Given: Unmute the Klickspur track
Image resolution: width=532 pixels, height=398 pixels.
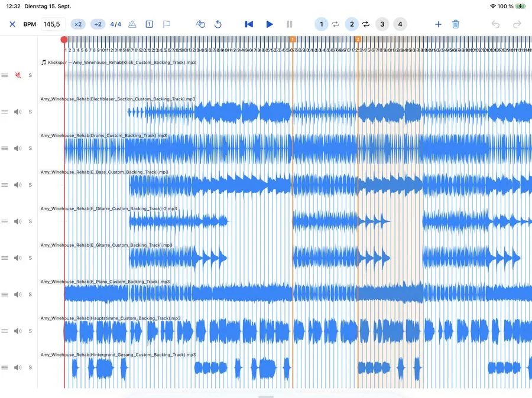Looking at the screenshot, I should [x=18, y=75].
